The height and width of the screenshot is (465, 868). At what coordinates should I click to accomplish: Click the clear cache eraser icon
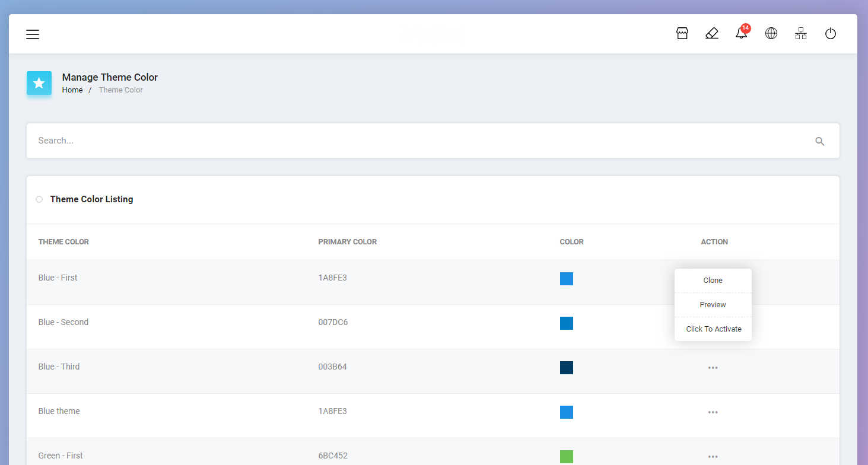pos(711,33)
